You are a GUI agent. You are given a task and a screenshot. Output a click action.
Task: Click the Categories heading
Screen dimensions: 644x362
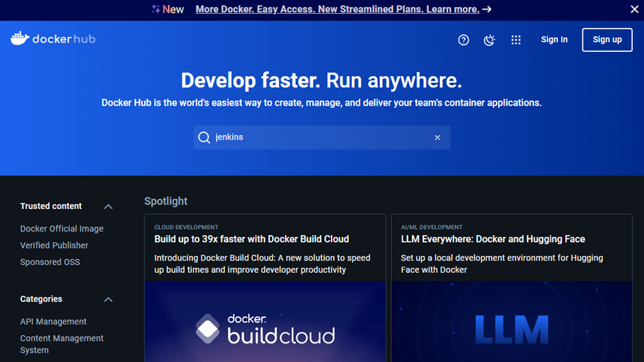(x=41, y=299)
